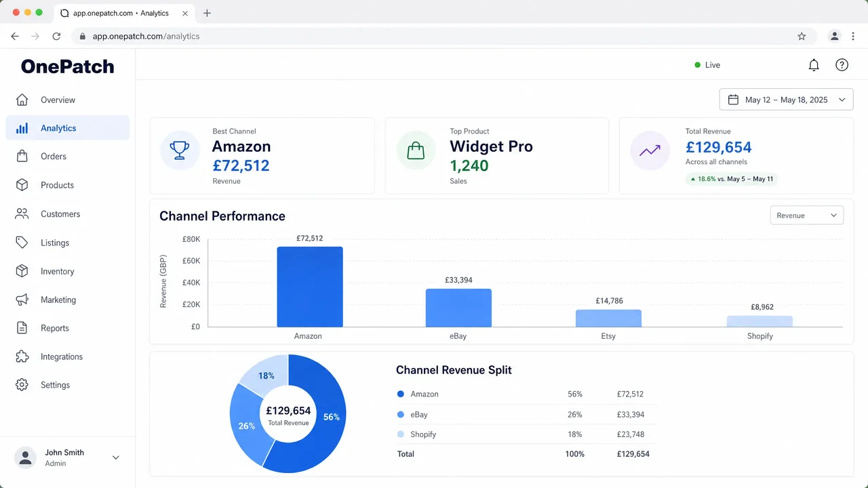
Task: Open the Reports page label
Action: point(55,328)
